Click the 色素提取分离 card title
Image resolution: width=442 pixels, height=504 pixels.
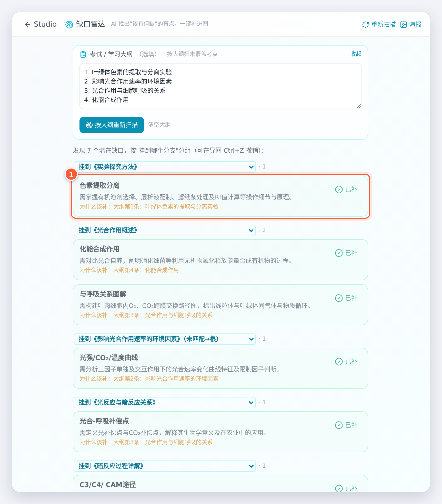99,185
